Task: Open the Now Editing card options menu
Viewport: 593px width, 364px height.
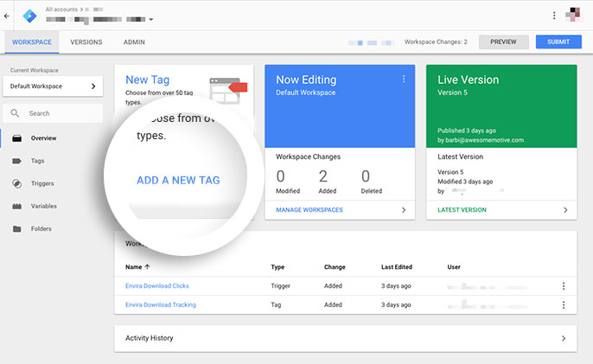Action: tap(403, 80)
